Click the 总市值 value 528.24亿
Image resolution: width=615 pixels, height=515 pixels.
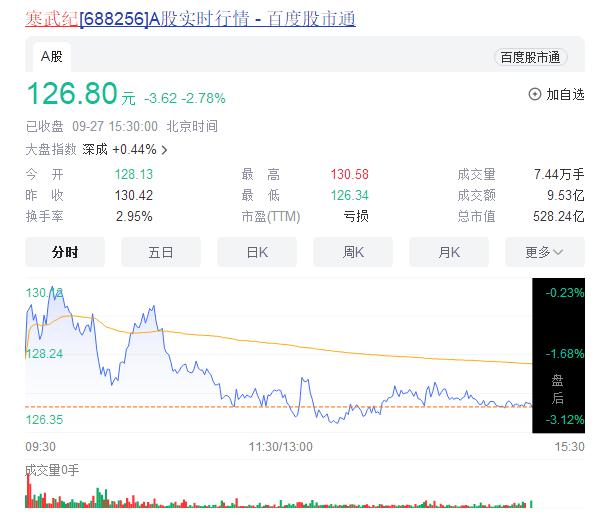pyautogui.click(x=559, y=217)
